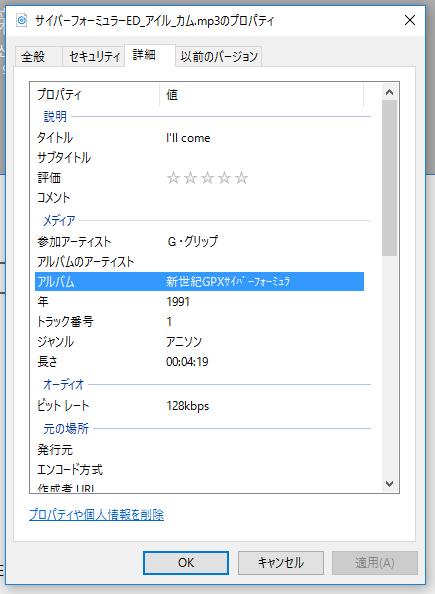Set rating using the third star
435x594 pixels.
(207, 177)
